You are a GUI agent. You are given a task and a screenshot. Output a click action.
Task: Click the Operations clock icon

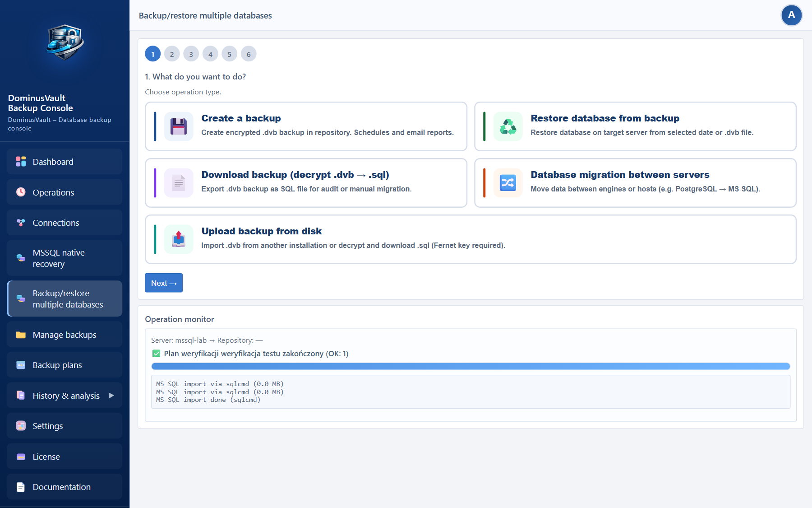pos(21,192)
